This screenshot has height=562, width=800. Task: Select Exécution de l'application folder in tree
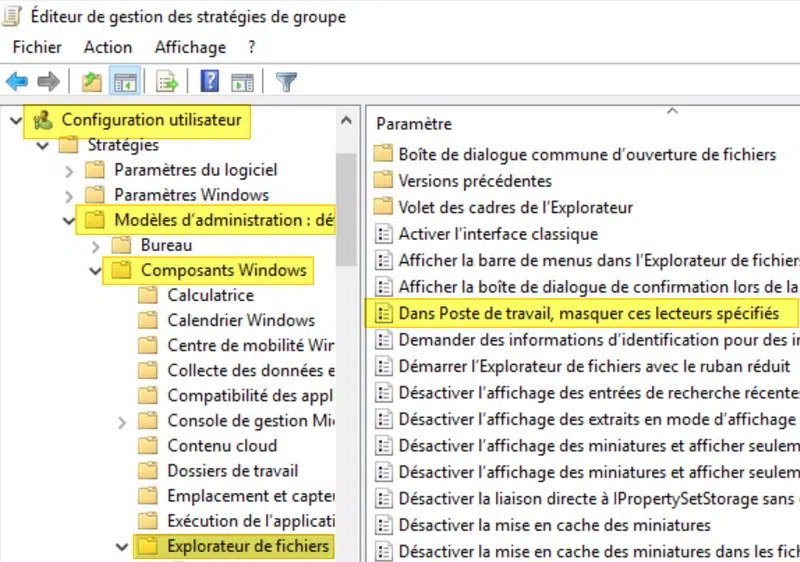tap(251, 521)
